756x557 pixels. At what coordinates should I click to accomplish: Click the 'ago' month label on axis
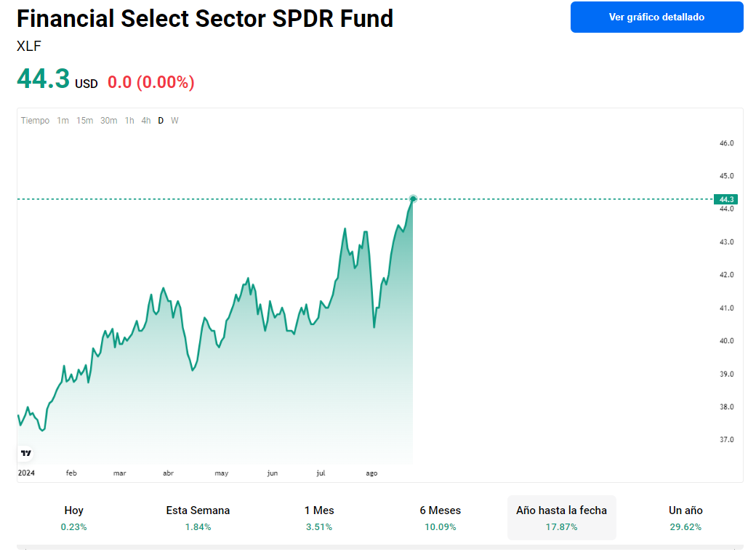click(x=371, y=473)
